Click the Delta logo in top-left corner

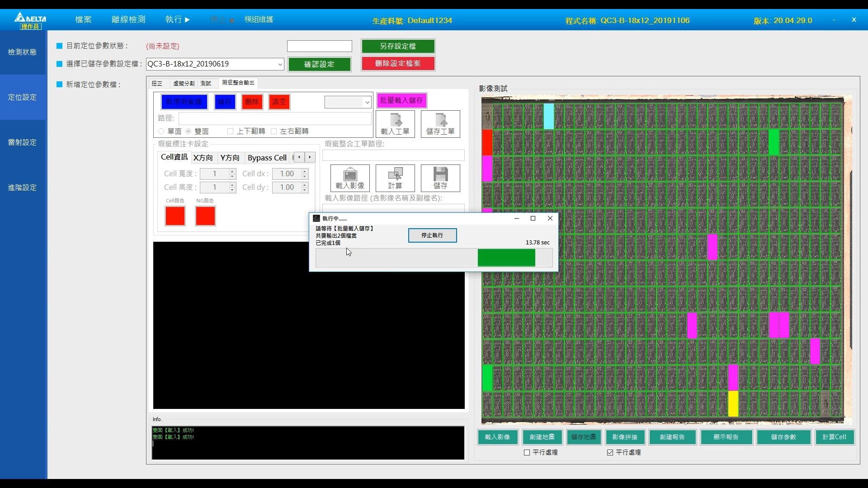pyautogui.click(x=30, y=19)
